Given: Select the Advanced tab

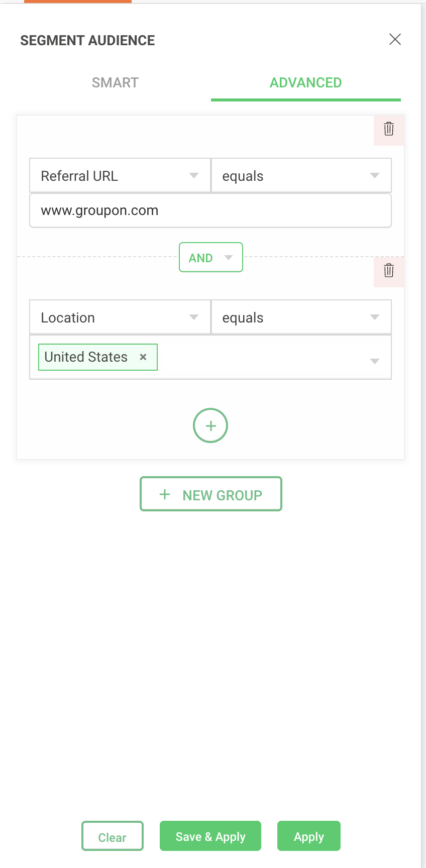Looking at the screenshot, I should click(x=305, y=83).
